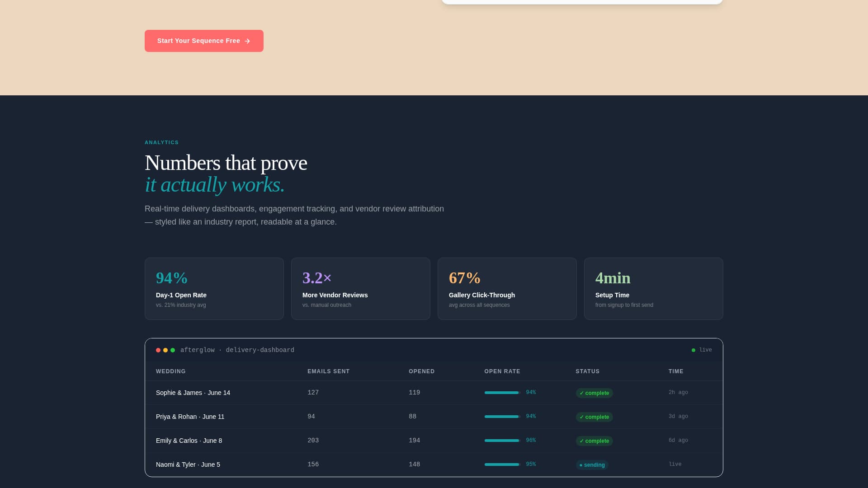Screen dimensions: 868x488
Task: Click the Priya & Rohan complete badge
Action: tap(594, 417)
